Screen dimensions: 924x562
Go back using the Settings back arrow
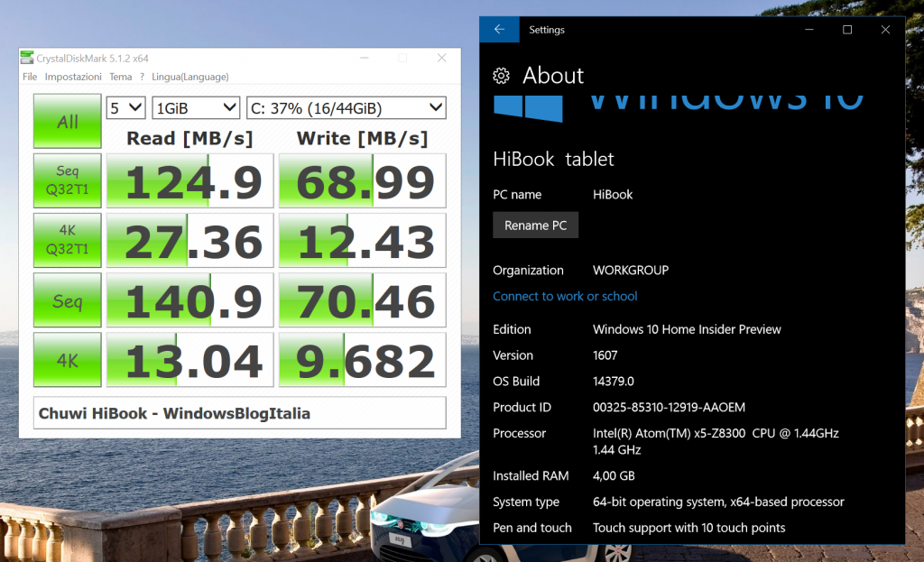pos(499,30)
